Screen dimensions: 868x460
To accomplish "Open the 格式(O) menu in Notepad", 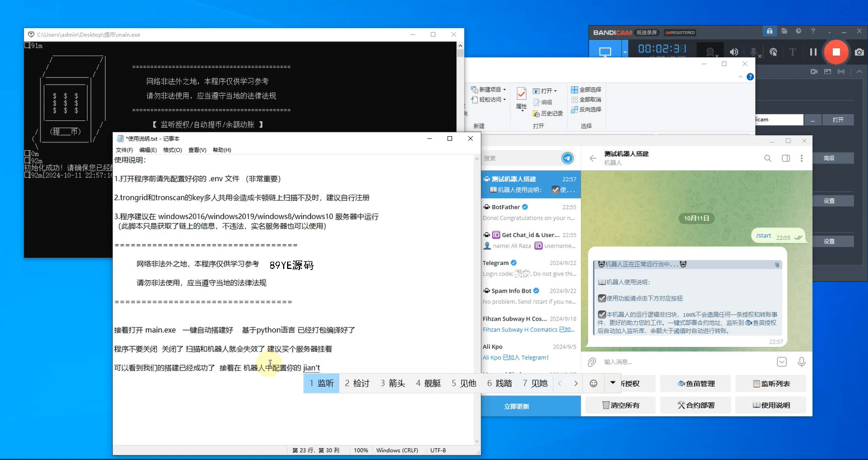I will point(172,150).
